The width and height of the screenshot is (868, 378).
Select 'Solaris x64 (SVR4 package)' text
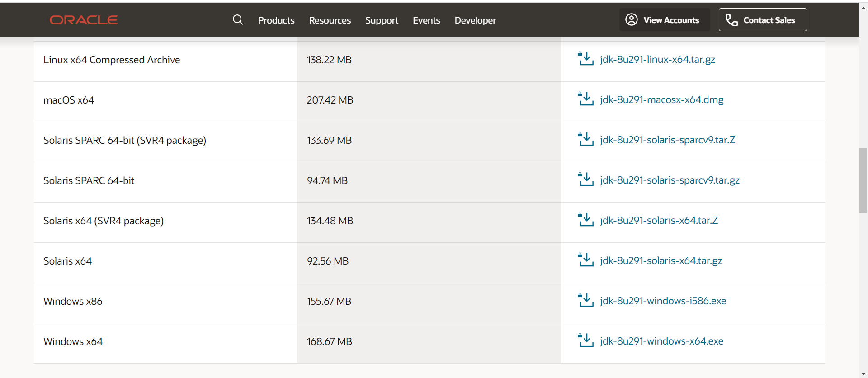tap(104, 221)
